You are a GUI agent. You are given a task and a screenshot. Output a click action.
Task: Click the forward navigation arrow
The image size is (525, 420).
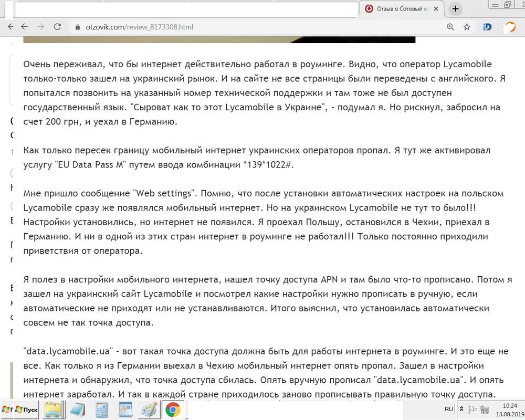click(41, 27)
